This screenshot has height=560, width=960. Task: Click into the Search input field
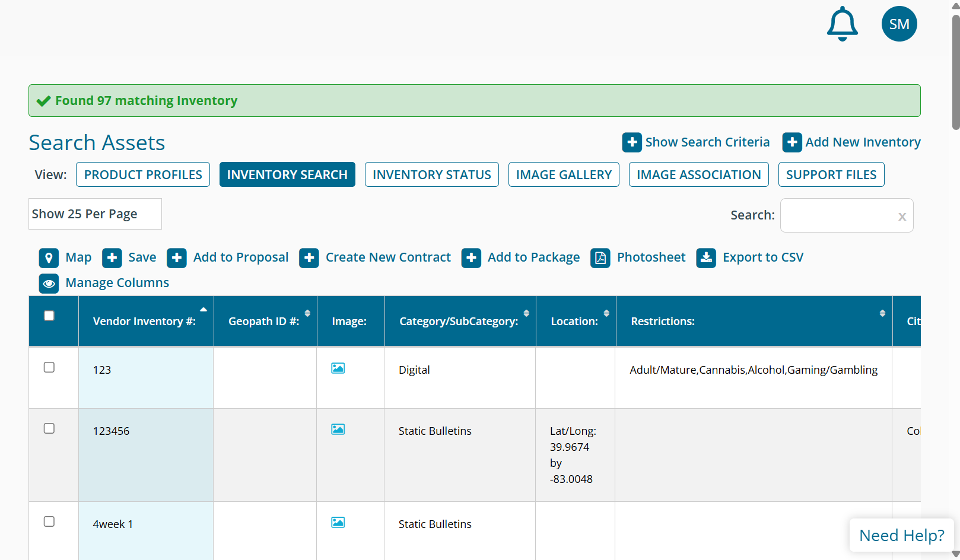[838, 215]
